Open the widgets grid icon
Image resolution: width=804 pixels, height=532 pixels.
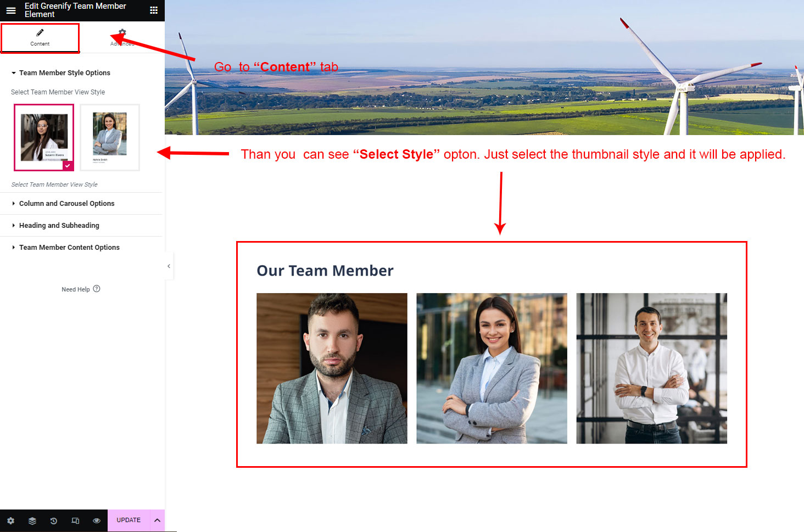pyautogui.click(x=154, y=10)
